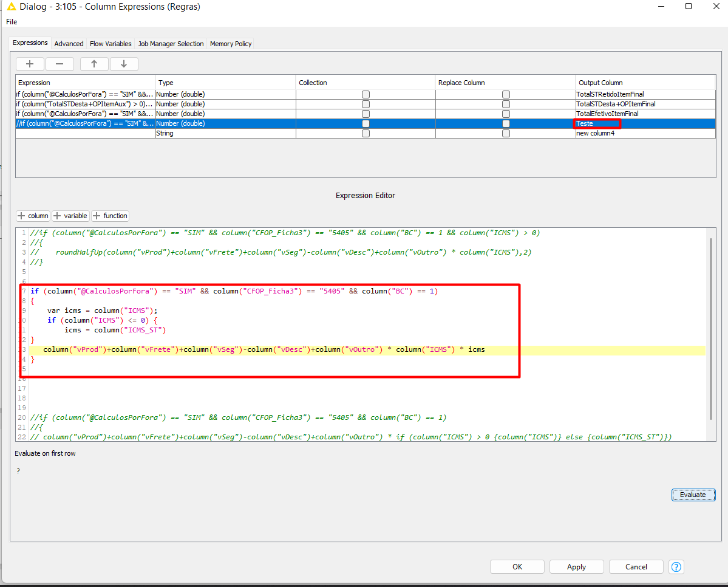The image size is (728, 587).
Task: Minimize the dialog window
Action: click(x=661, y=7)
